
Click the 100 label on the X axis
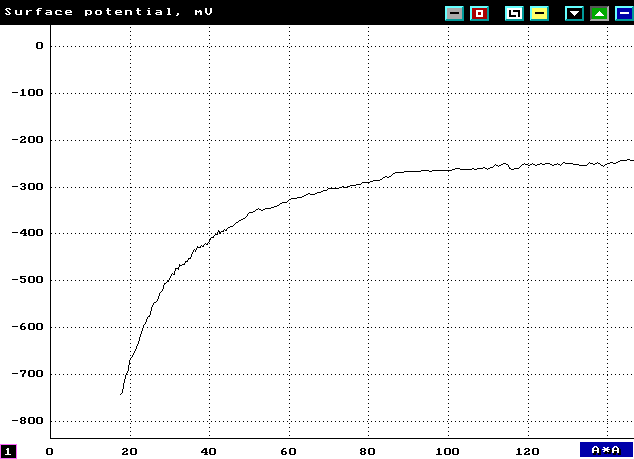click(x=448, y=451)
